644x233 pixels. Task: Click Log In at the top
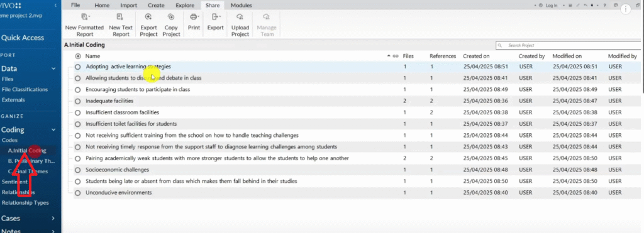point(552,5)
